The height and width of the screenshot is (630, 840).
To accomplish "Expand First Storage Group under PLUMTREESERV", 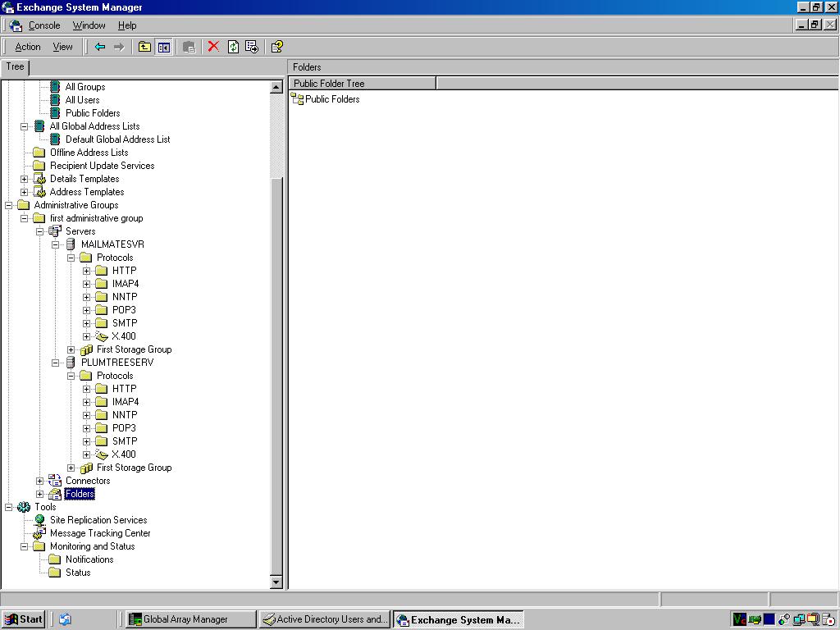I will coord(71,468).
